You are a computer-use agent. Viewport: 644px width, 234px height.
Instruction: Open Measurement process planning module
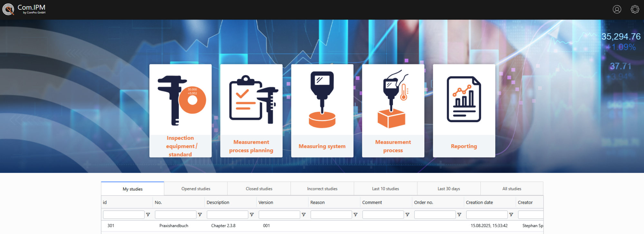click(251, 111)
